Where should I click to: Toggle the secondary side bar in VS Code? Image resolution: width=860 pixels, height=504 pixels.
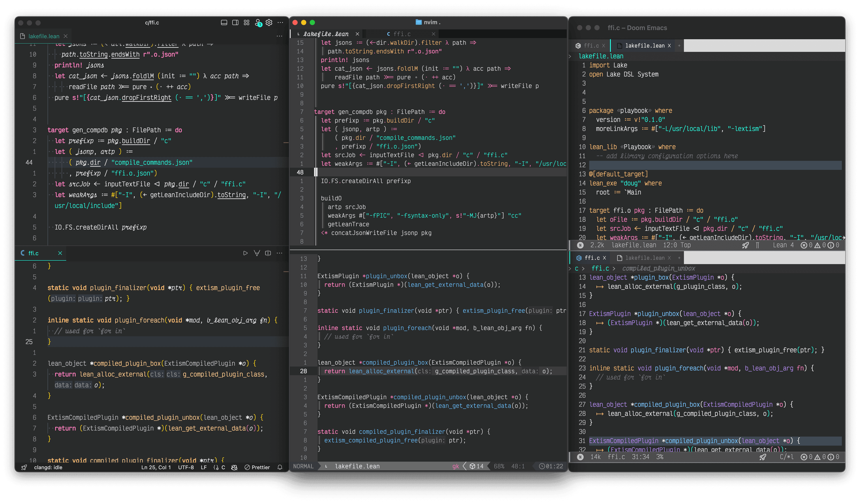[235, 22]
